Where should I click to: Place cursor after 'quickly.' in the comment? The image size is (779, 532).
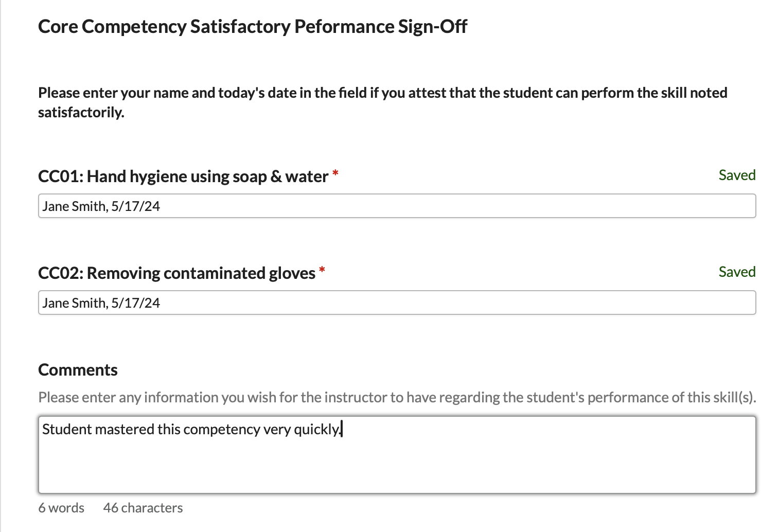coord(342,430)
